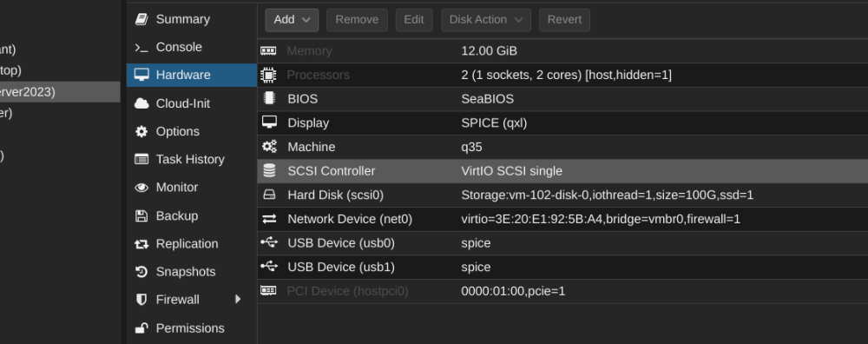Open the Backup section
The width and height of the screenshot is (868, 344).
[192, 216]
